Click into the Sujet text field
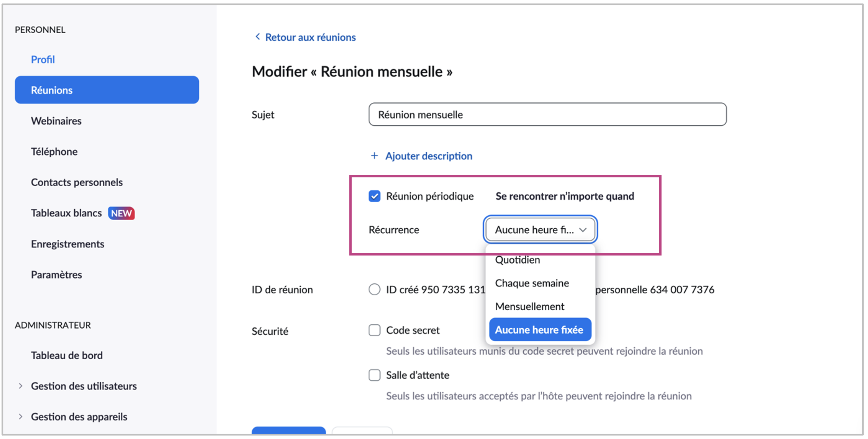The height and width of the screenshot is (439, 868). coord(547,115)
